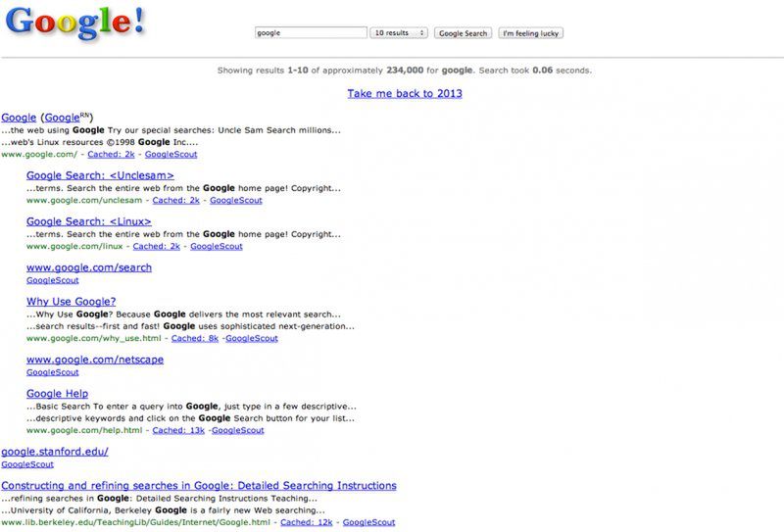Open the 'Why Use Google?' result
Screen dimensions: 784x532
coord(71,302)
